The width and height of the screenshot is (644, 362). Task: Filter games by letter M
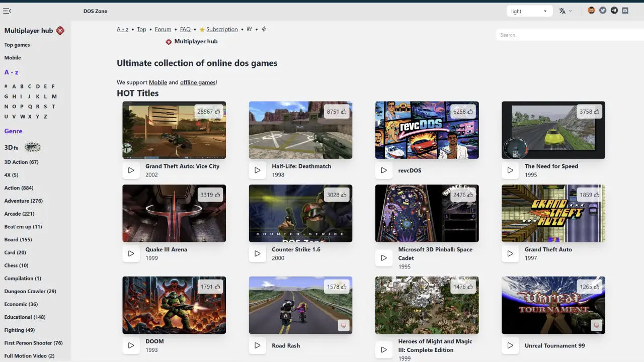[x=54, y=97]
